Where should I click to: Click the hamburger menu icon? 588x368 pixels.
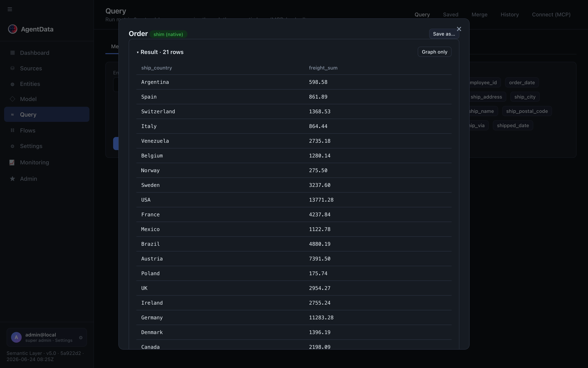tap(10, 9)
